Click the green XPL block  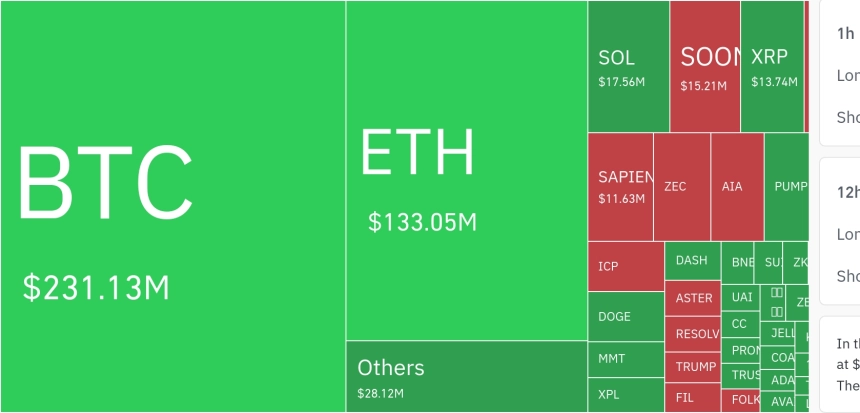(x=625, y=395)
